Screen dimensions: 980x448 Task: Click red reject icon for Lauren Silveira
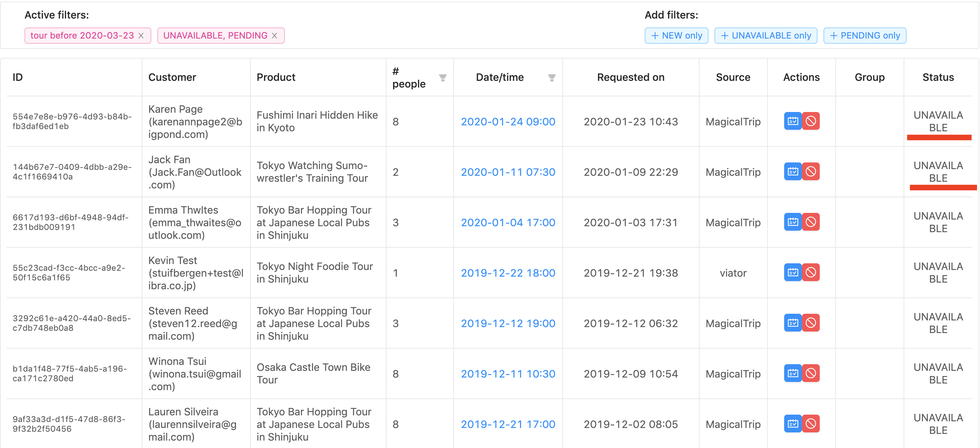(811, 424)
